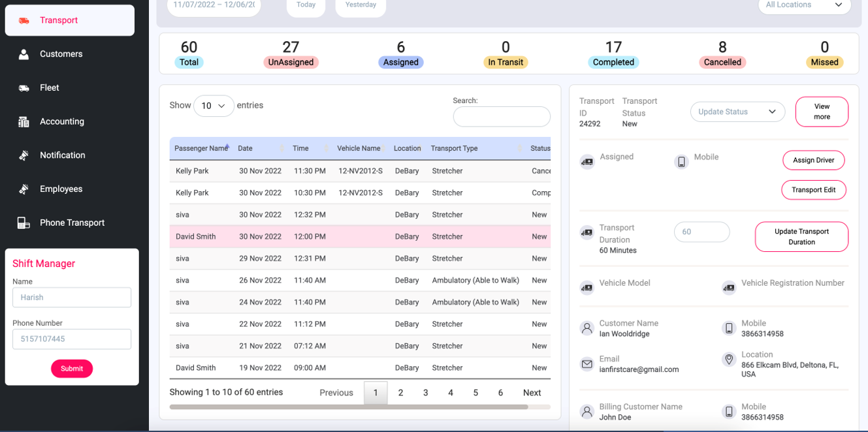The height and width of the screenshot is (432, 868).
Task: Filter by Completed status badge
Action: (613, 63)
